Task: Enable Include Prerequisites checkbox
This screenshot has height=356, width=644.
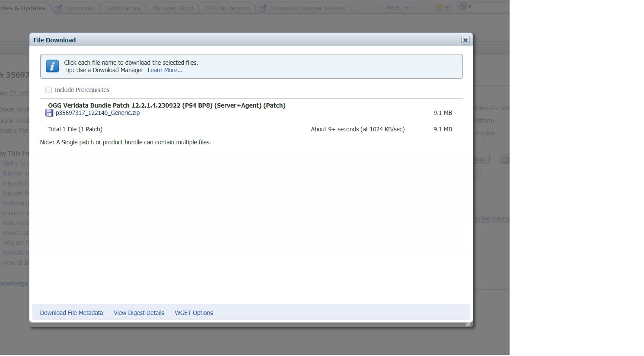Action: click(49, 90)
